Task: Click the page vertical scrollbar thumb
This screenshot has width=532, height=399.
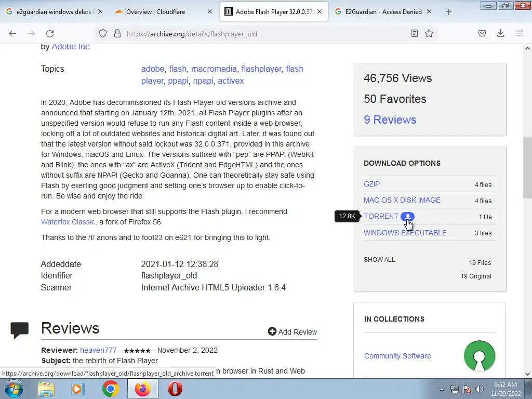Action: [527, 168]
